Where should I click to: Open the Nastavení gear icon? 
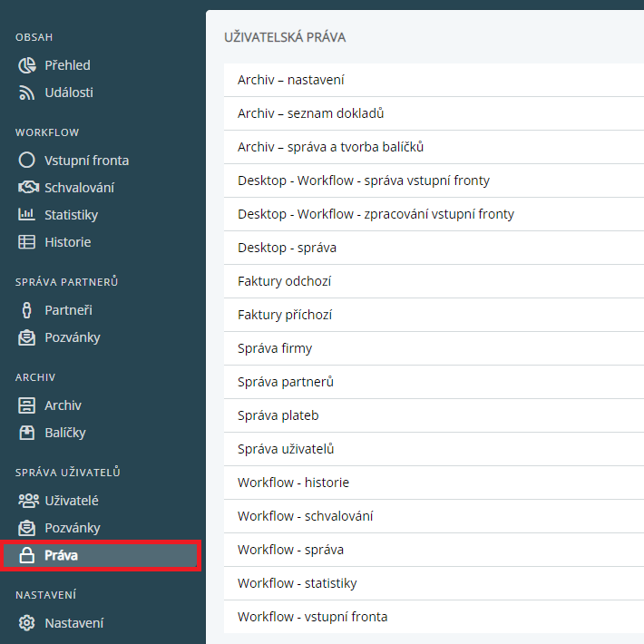tap(27, 623)
